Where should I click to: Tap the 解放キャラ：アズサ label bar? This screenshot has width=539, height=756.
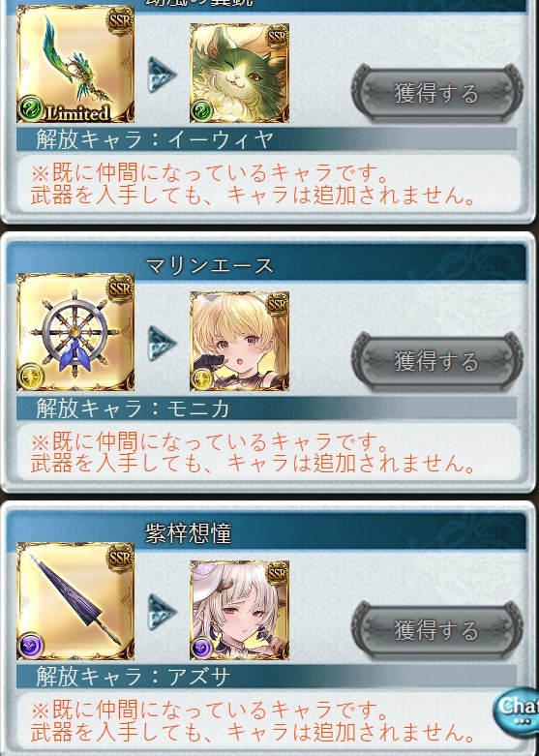266,677
